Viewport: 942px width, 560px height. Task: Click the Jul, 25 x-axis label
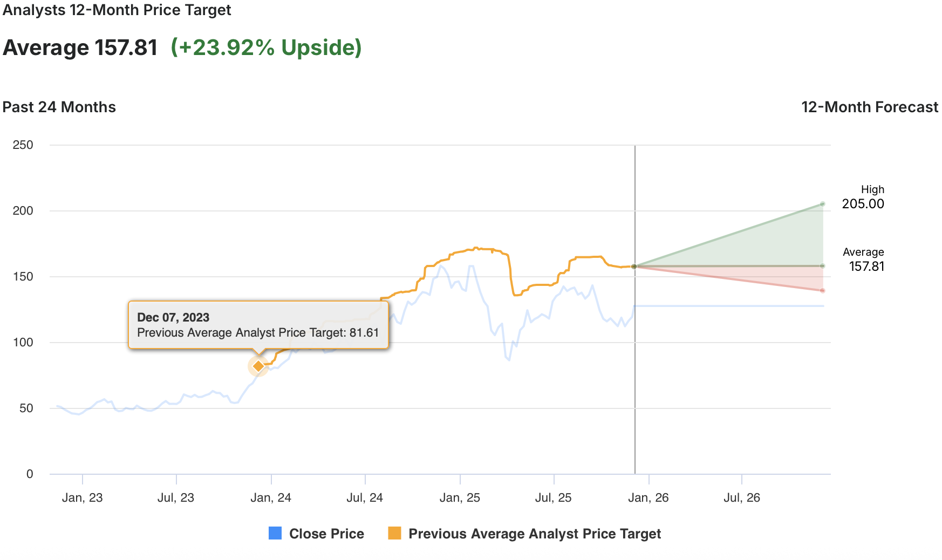tap(553, 497)
